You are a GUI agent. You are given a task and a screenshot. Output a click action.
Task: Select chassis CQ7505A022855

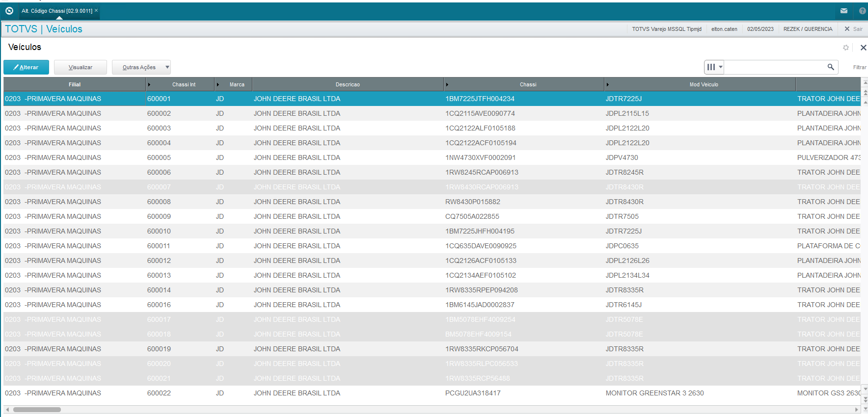[472, 216]
